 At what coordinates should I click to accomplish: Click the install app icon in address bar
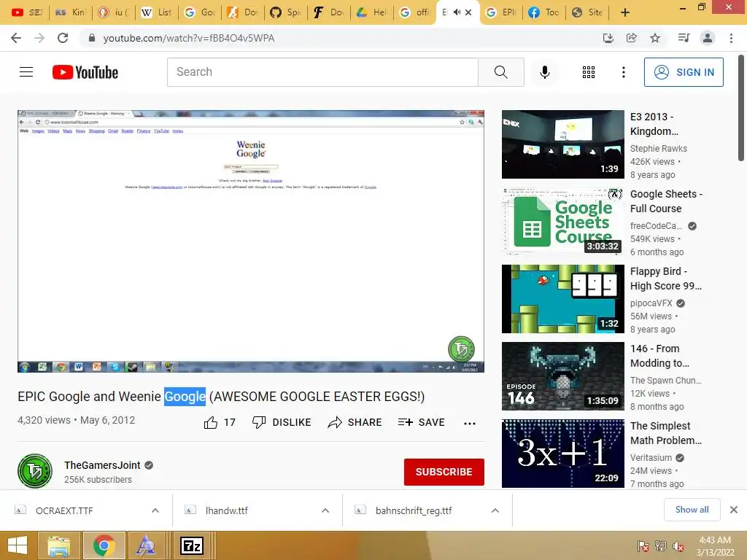608,38
